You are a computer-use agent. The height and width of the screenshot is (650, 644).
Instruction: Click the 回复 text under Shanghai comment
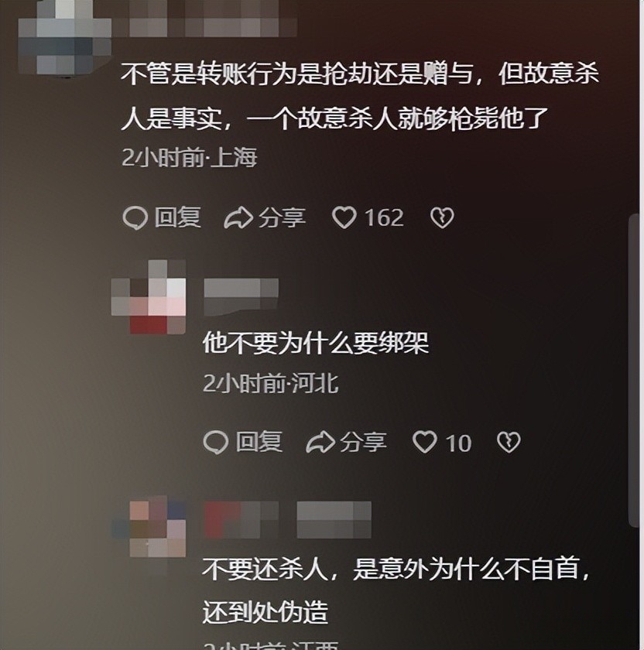pos(178,217)
